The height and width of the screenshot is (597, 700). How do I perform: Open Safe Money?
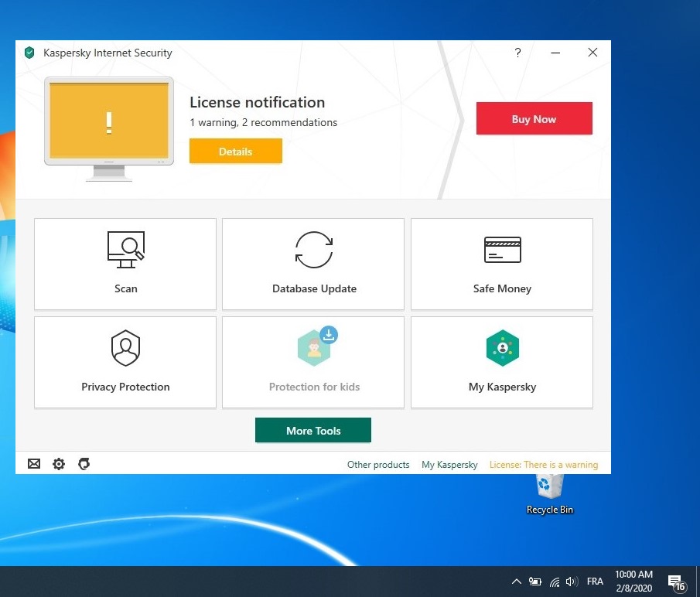(x=502, y=264)
